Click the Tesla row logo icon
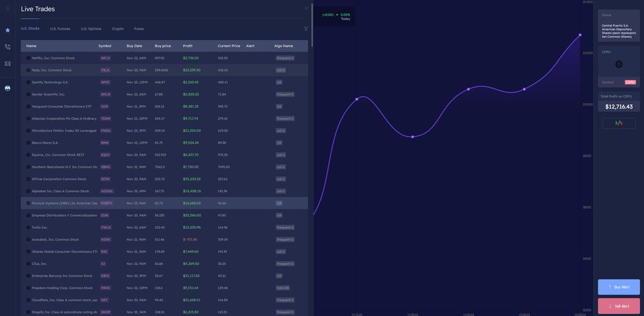The width and height of the screenshot is (644, 316). coord(28,70)
